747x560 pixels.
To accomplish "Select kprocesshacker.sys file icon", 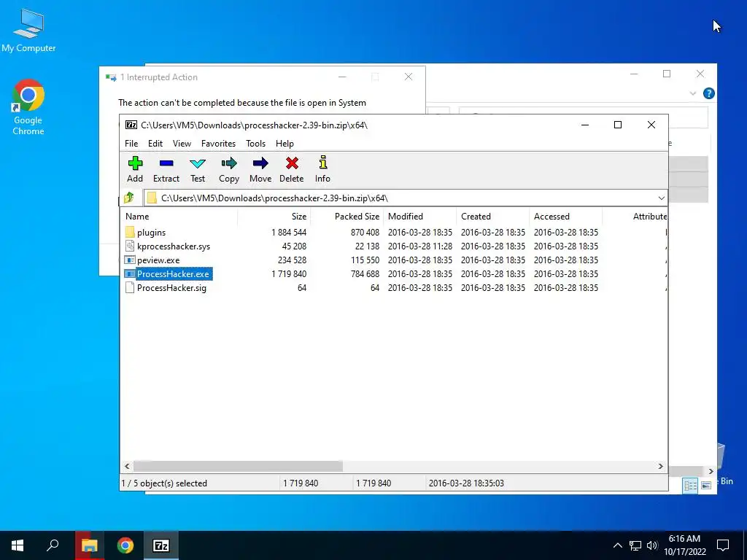I will (x=130, y=246).
